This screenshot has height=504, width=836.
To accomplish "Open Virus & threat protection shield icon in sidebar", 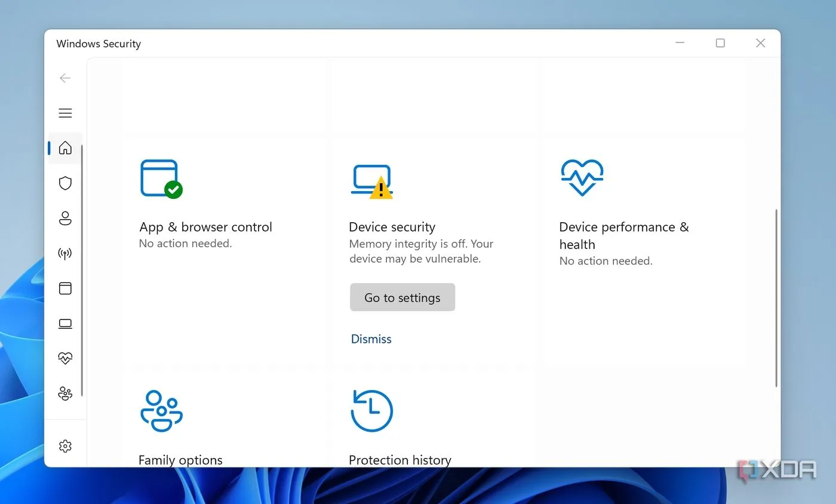I will click(65, 183).
